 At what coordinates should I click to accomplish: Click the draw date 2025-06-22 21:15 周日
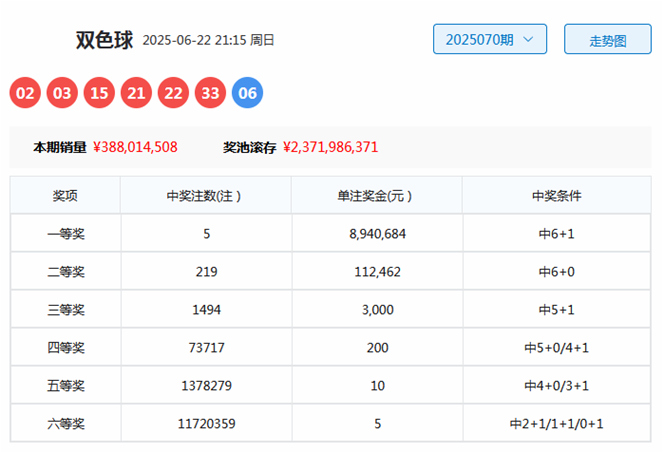tap(209, 40)
